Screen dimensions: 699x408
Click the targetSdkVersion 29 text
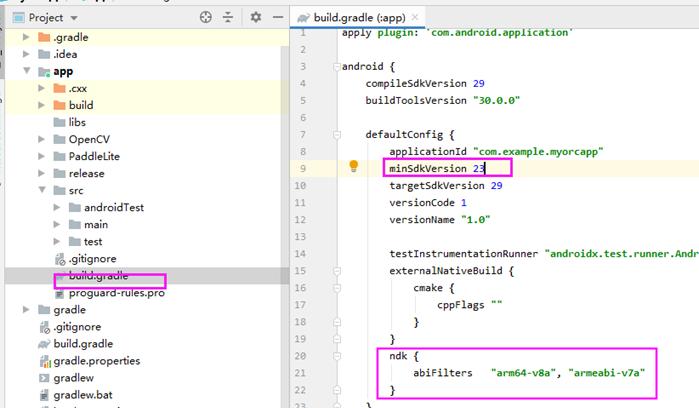click(x=446, y=185)
